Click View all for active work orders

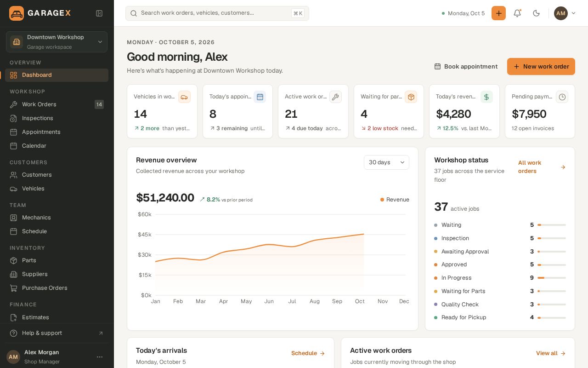point(551,353)
